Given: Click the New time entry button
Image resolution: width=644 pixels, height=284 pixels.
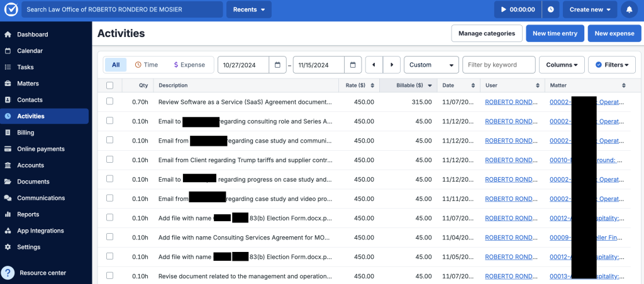Looking at the screenshot, I should (555, 33).
